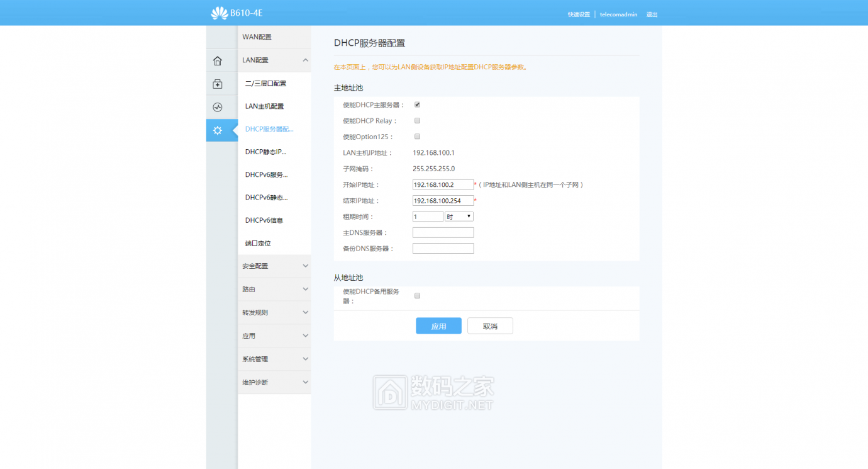Select the LAN host IP 192.168.100.1

(x=433, y=153)
